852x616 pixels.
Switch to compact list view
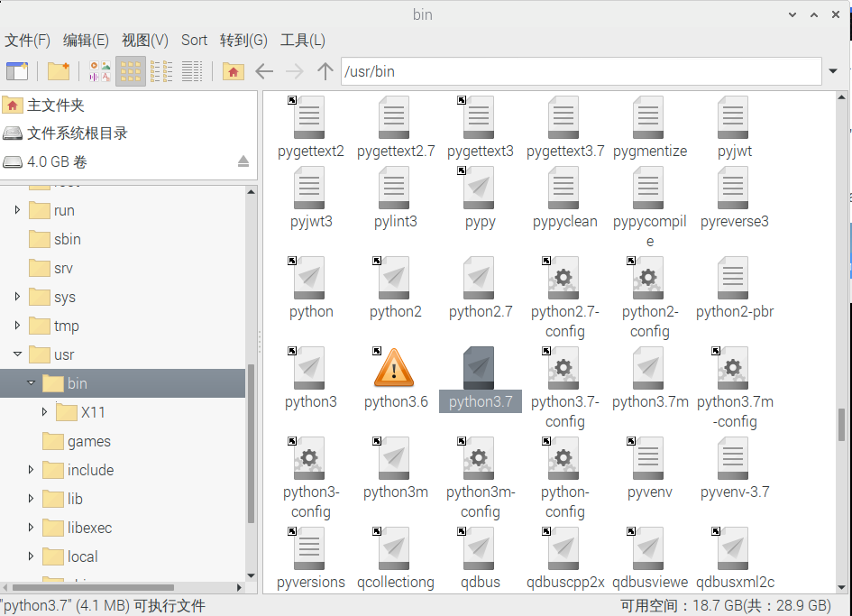click(161, 71)
